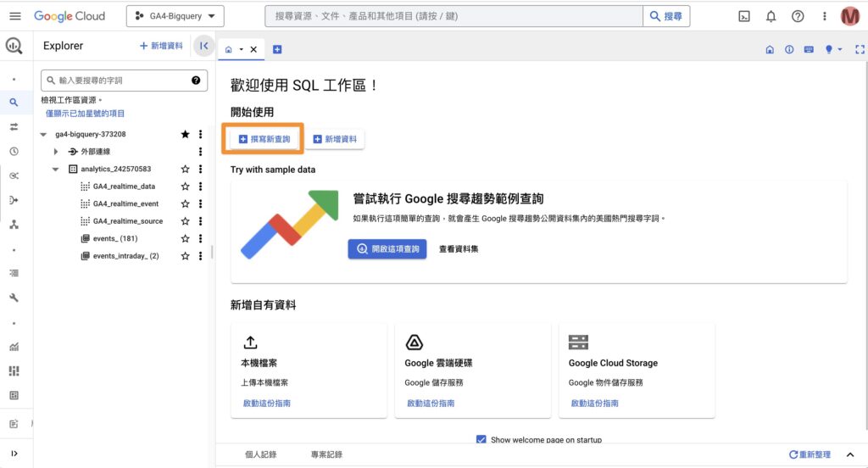Click the search help icon in Explorer
868x468 pixels.
point(196,81)
